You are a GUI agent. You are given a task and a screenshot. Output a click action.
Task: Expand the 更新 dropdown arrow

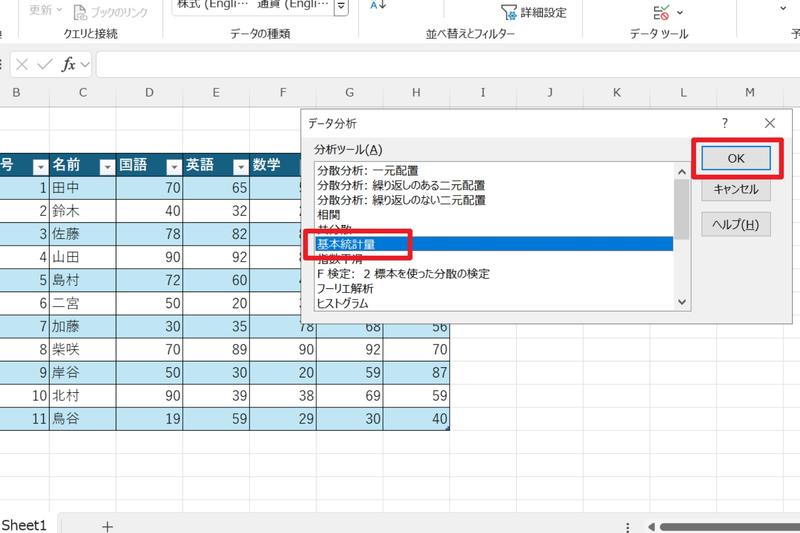[59, 10]
